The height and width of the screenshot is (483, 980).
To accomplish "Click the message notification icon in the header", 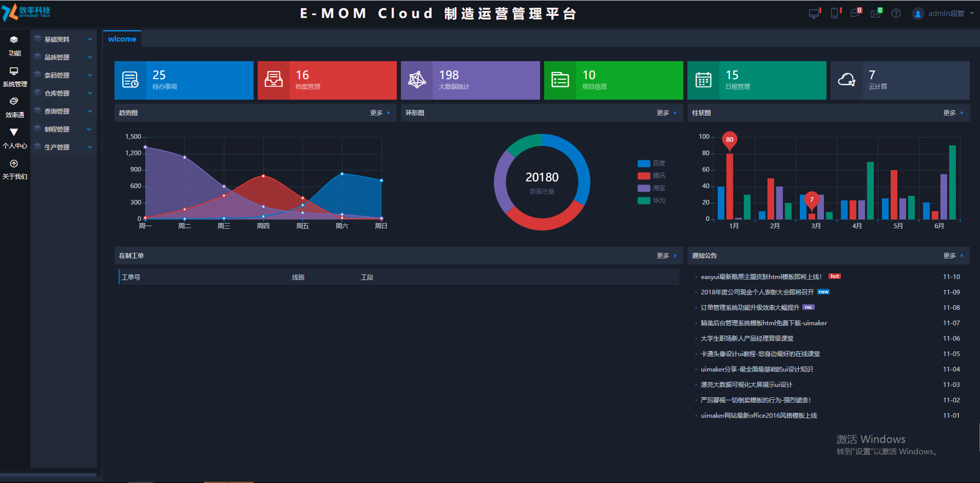I will (x=855, y=13).
